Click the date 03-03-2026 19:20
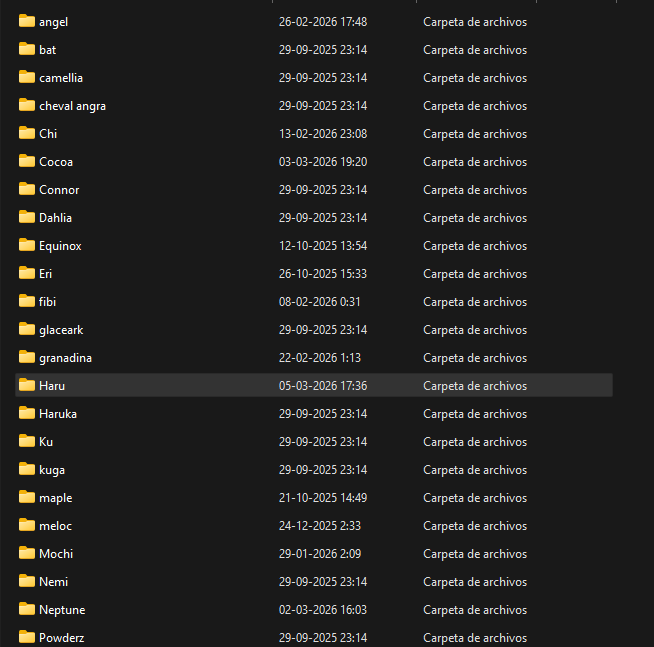654x647 pixels. [x=323, y=161]
